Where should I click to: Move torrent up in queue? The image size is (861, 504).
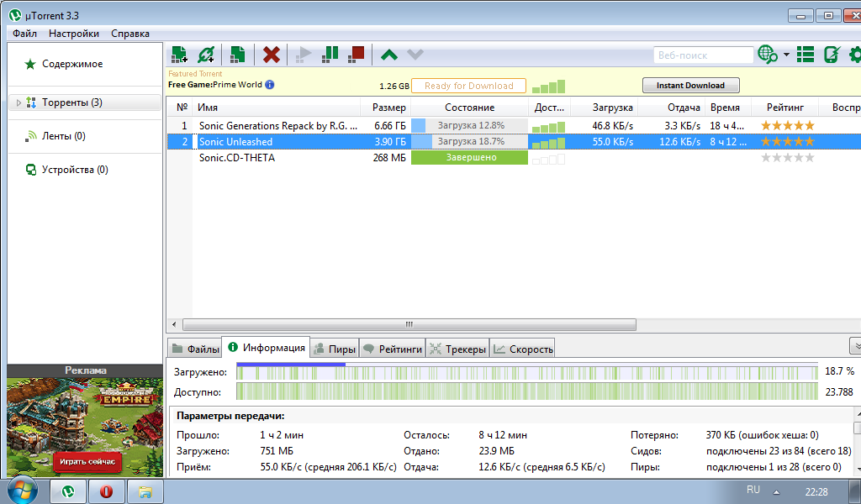coord(389,55)
